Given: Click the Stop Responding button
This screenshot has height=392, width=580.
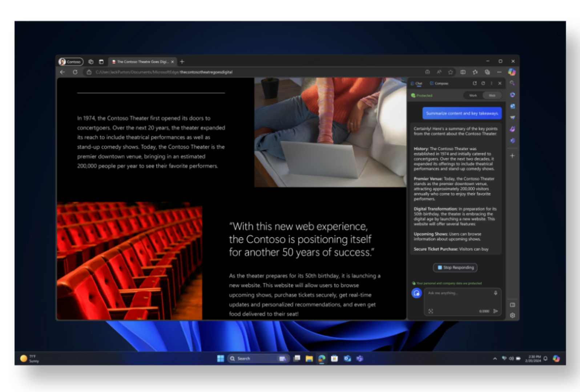Looking at the screenshot, I should click(455, 268).
